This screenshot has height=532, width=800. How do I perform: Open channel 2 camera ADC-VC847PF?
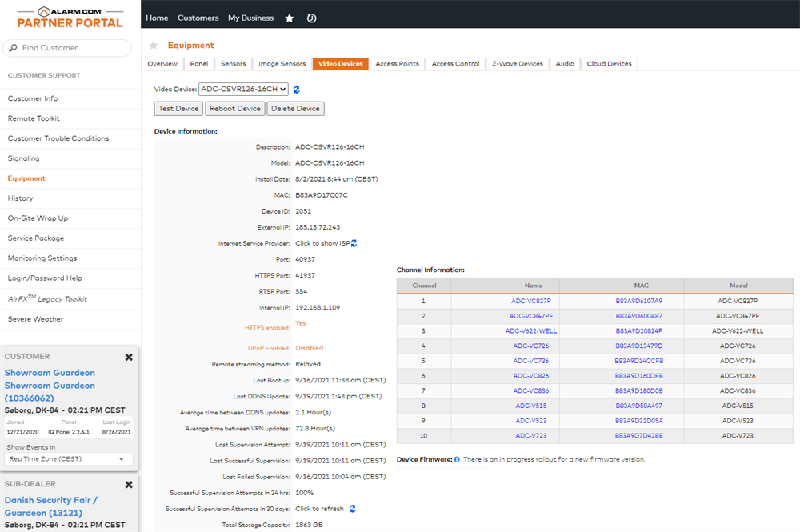point(531,316)
